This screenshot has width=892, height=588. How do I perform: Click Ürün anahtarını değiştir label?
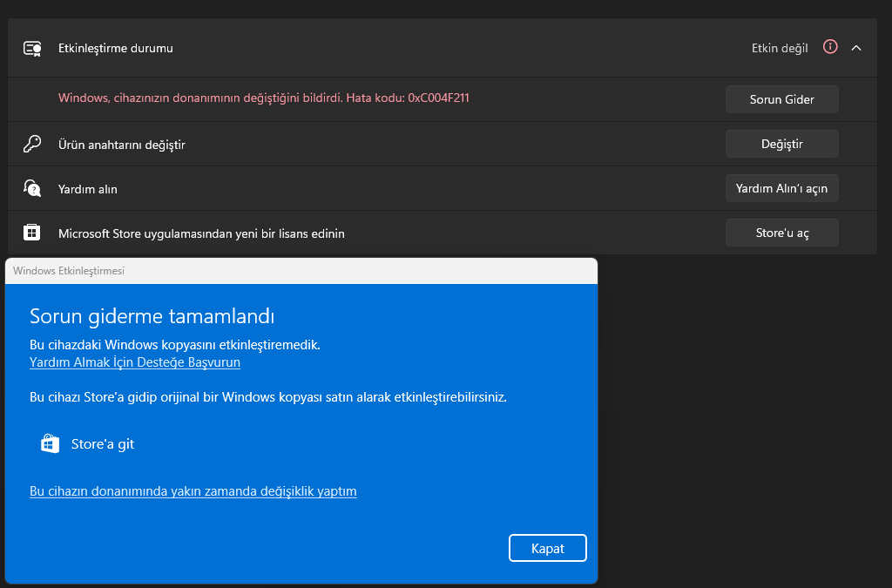tap(122, 145)
